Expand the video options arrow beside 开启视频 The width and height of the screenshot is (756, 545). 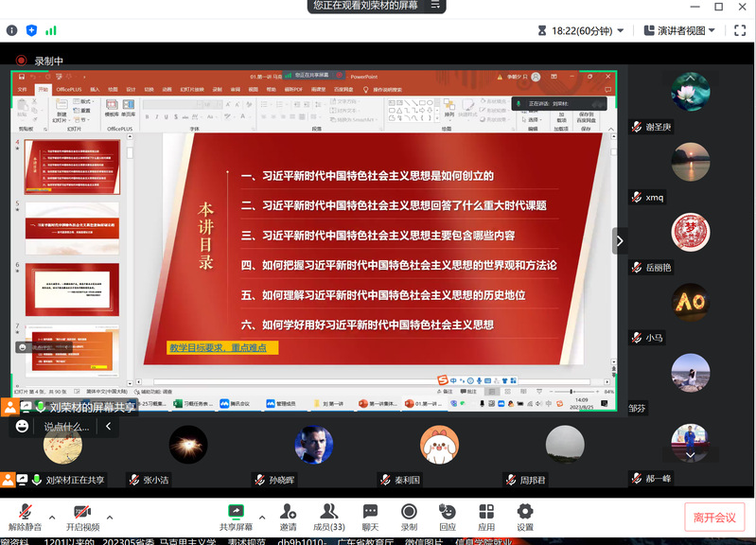[x=110, y=518]
